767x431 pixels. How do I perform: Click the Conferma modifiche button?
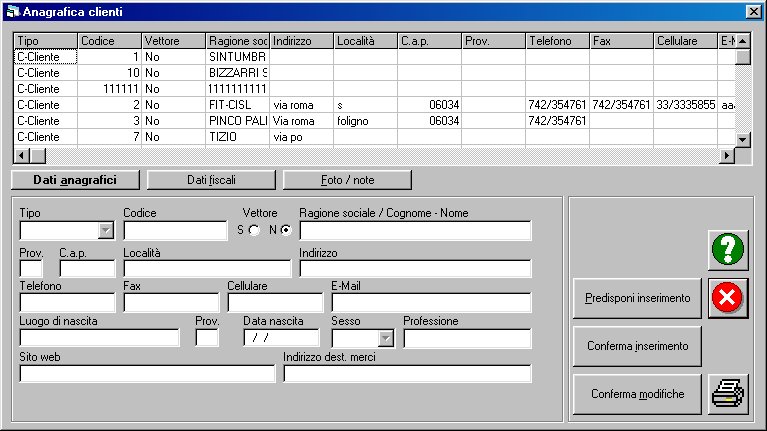click(637, 394)
